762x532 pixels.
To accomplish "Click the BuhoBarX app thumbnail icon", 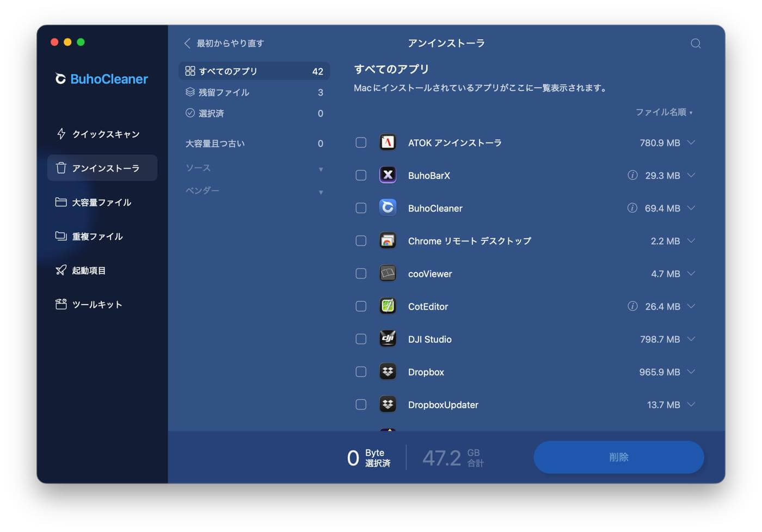I will (x=388, y=175).
